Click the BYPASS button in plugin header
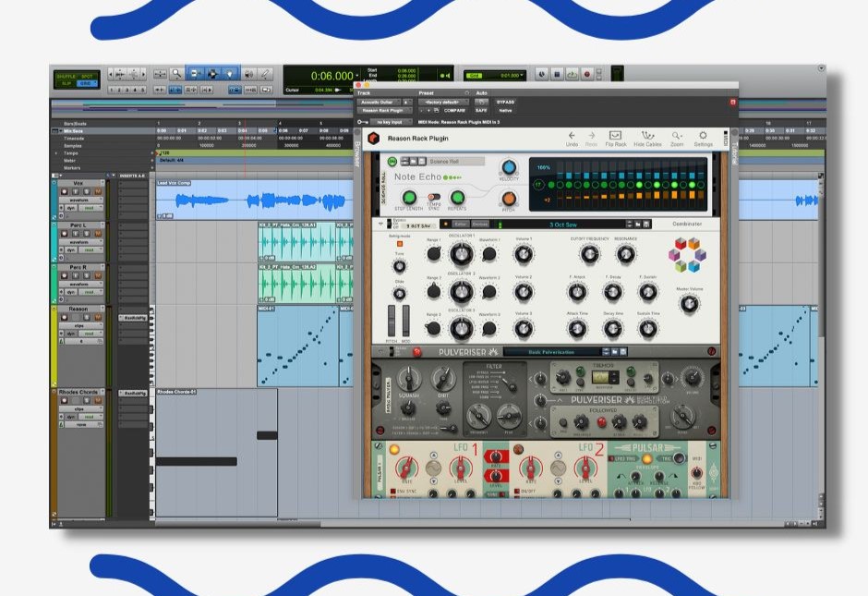Screen dimensions: 868x596 click(505, 102)
